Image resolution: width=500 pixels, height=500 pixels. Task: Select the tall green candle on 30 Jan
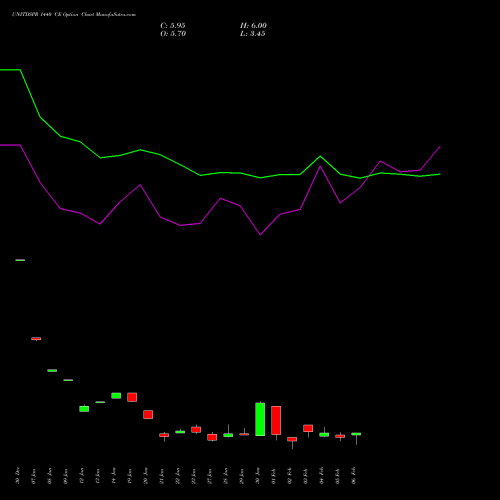(x=260, y=419)
